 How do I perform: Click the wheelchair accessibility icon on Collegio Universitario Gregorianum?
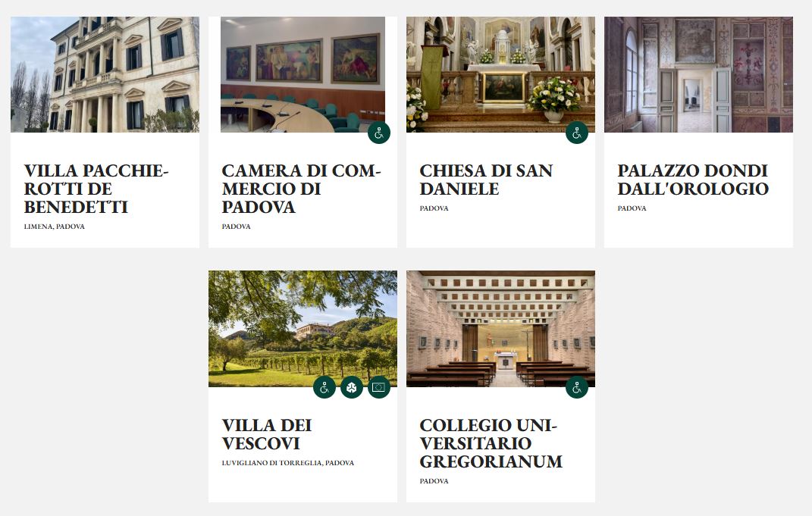point(577,387)
